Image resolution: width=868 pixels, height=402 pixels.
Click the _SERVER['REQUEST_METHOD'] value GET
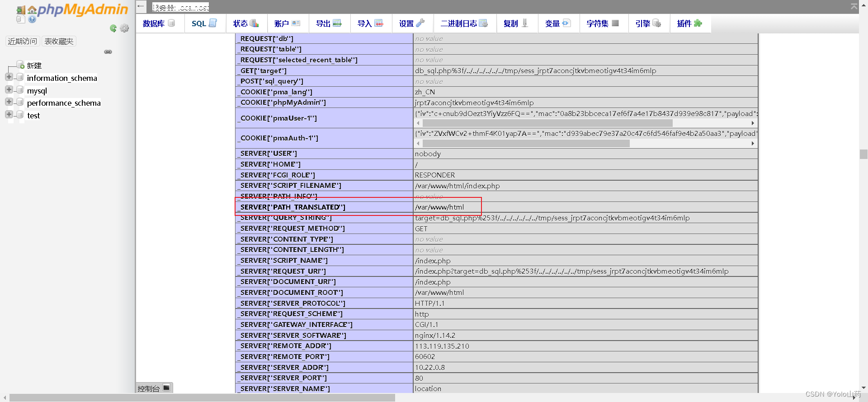(421, 229)
